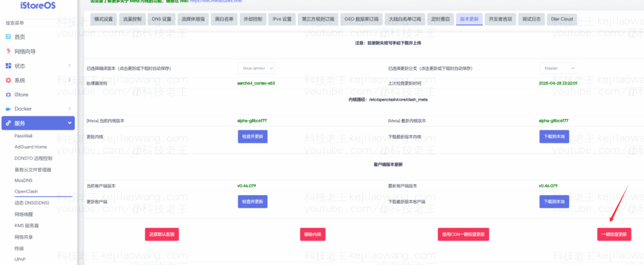The image size is (644, 265).
Task: Expand the 系统 menu chevron
Action: (69, 80)
